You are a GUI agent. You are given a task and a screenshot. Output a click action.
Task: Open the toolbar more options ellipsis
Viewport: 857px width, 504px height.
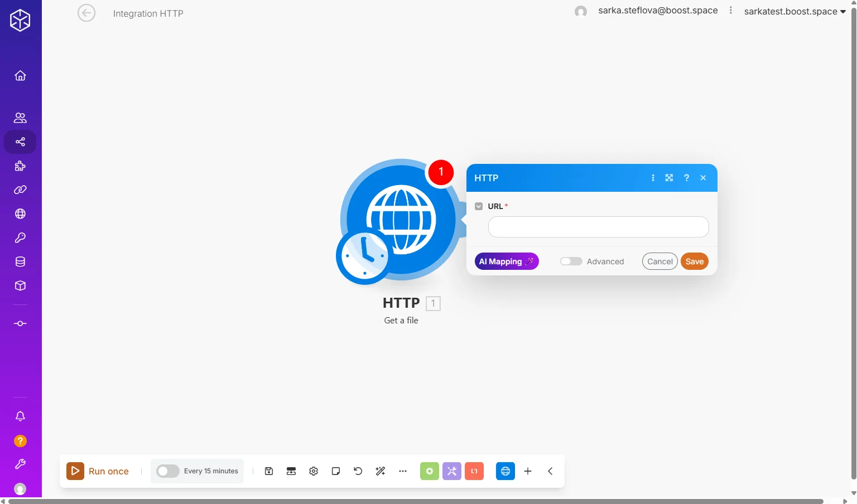pos(403,471)
